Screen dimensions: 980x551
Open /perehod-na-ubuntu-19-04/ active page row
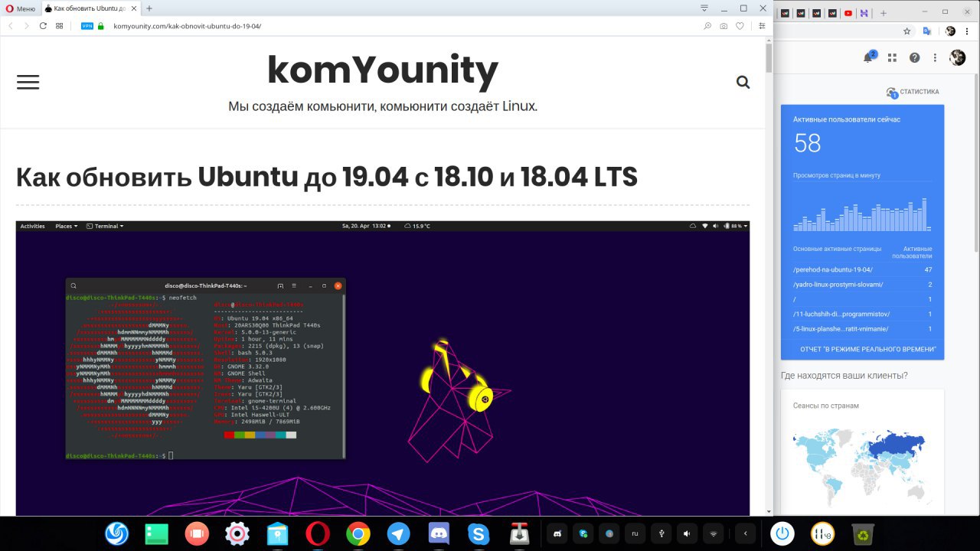tap(863, 269)
